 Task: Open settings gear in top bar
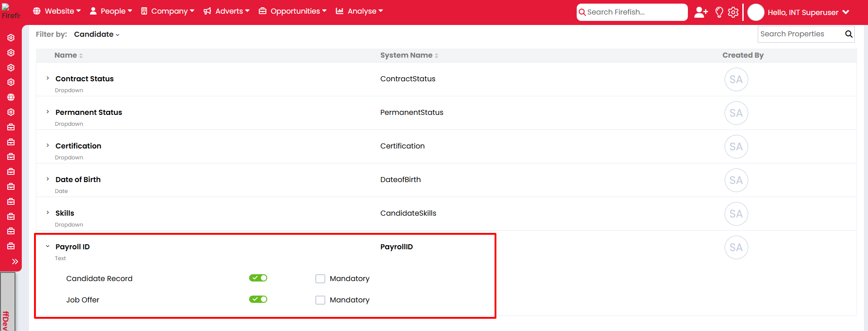pyautogui.click(x=733, y=12)
